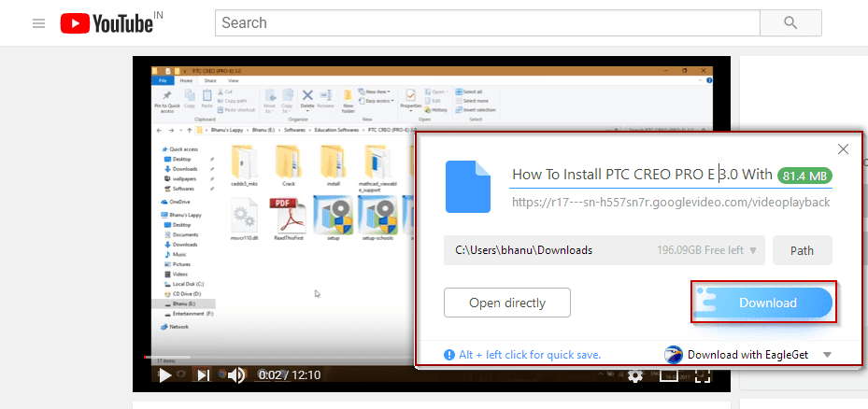868x409 pixels.
Task: Click Invert selection in Explorer ribbon
Action: 476,109
